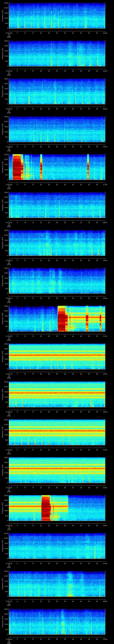
Task: Click the 30 second tick under the 15:26:00 panel
Action: tap(57, 184)
